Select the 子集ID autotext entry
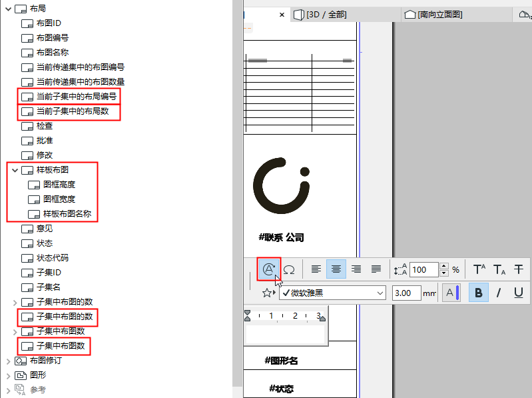The height and width of the screenshot is (398, 532). pyautogui.click(x=49, y=273)
